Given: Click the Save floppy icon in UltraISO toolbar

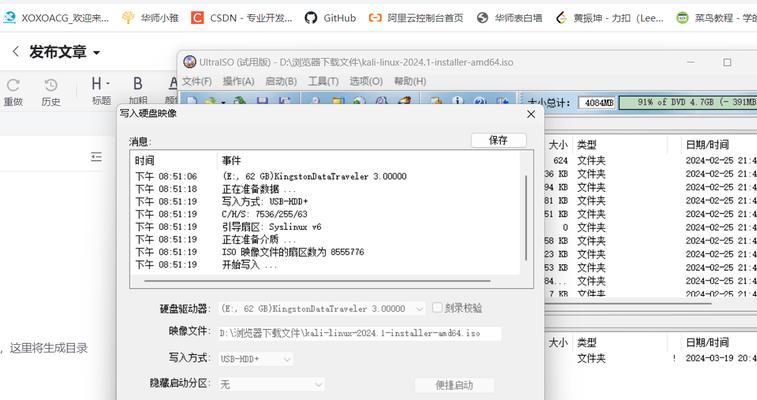Looking at the screenshot, I should (262, 101).
